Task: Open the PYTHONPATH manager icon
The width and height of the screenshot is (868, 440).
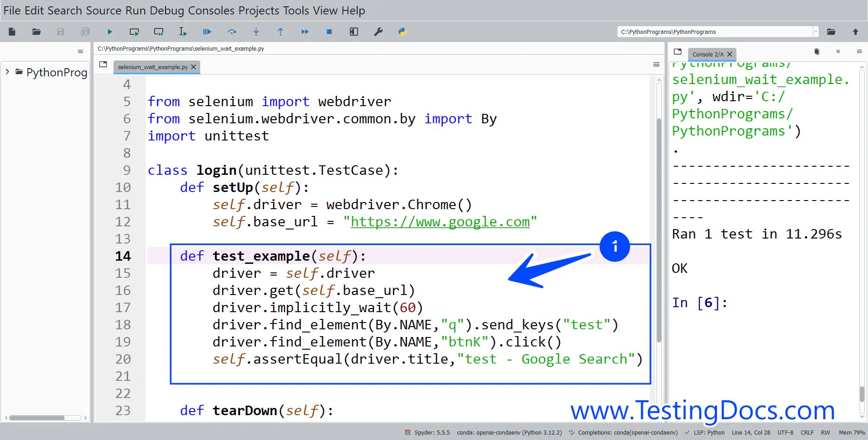Action: pos(402,32)
